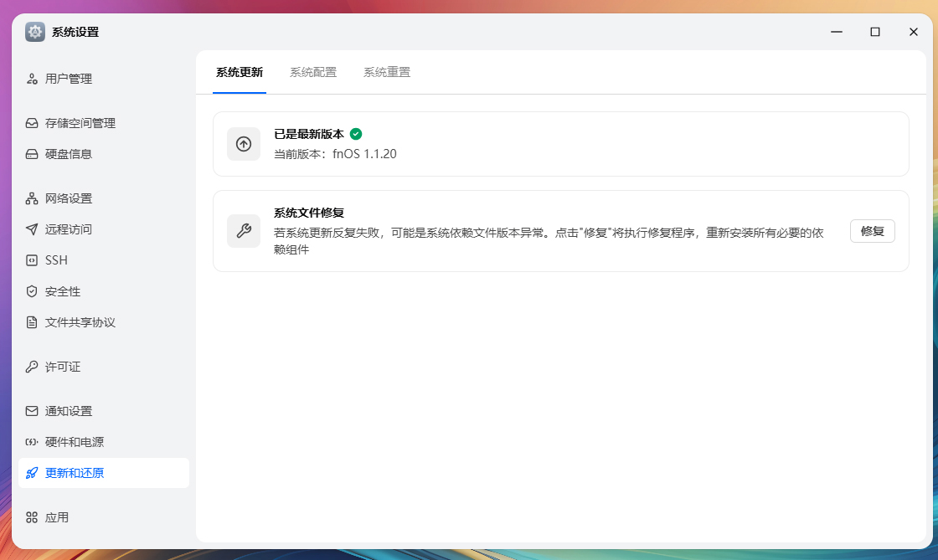This screenshot has height=560, width=938.
Task: Click the 硬件和电源 sidebar icon
Action: pyautogui.click(x=33, y=441)
